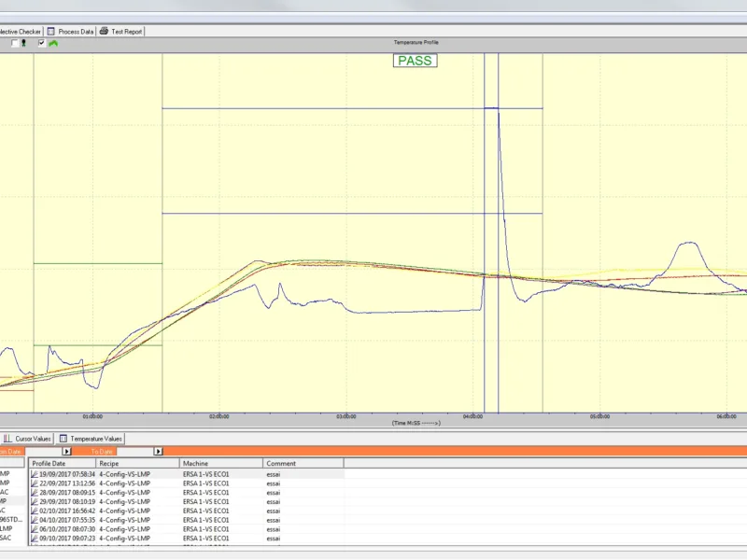Click the green curve icon in toolbar

click(x=53, y=43)
